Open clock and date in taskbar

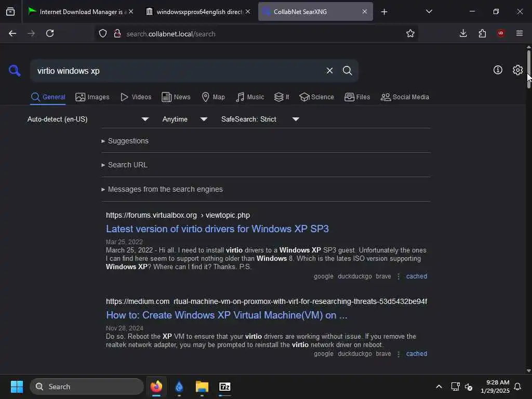(x=495, y=387)
